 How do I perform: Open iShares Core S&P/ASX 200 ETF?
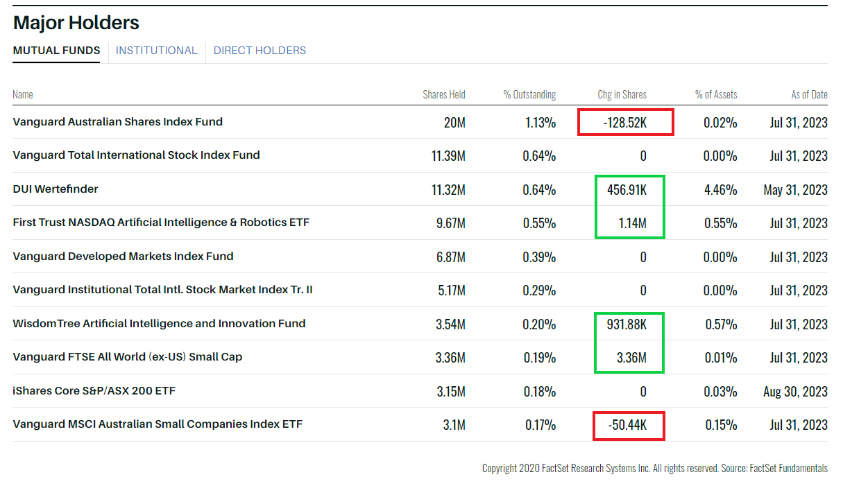pyautogui.click(x=94, y=391)
